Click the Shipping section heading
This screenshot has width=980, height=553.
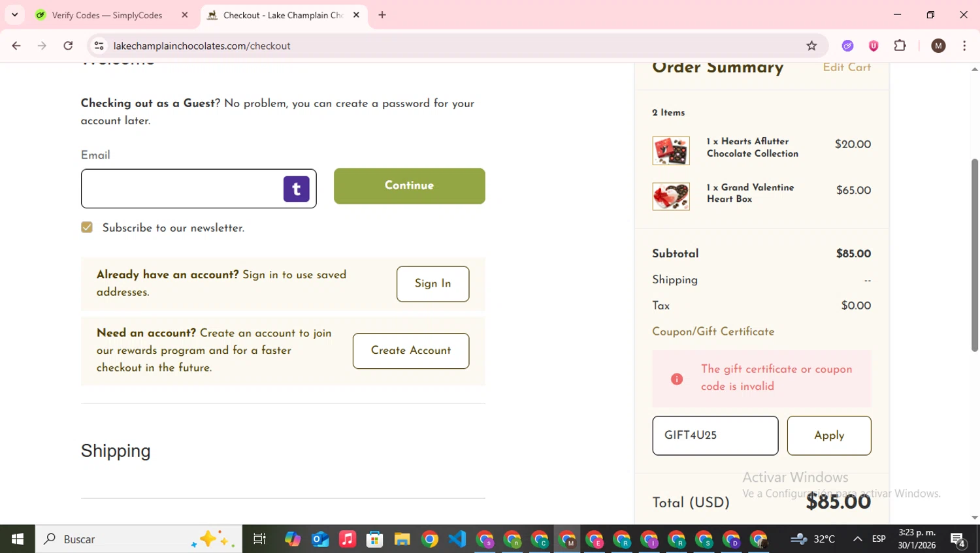[116, 451]
